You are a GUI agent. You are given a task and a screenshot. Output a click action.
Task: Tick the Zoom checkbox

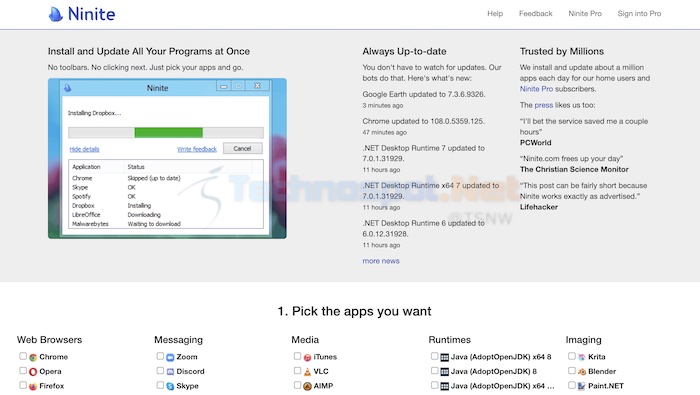point(160,356)
